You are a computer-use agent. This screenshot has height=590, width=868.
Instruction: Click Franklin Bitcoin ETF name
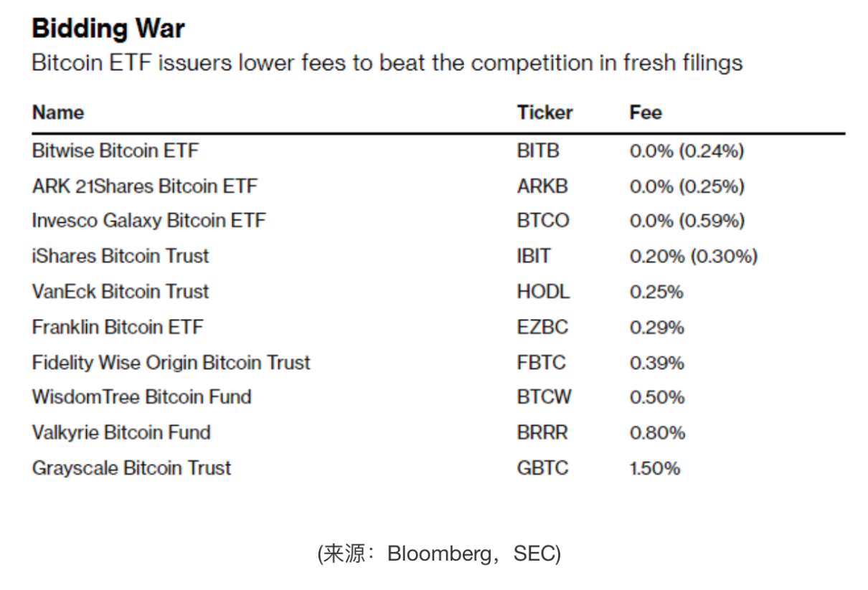pyautogui.click(x=118, y=328)
